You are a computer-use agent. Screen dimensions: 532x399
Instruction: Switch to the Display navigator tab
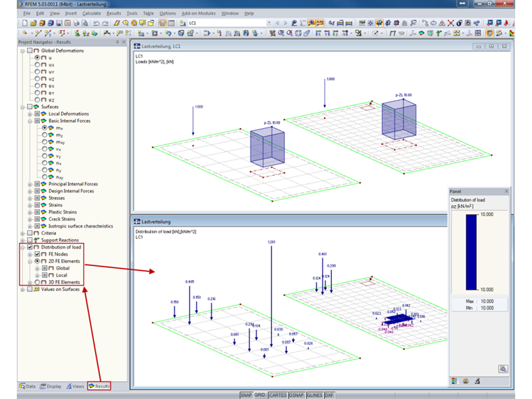tap(50, 386)
